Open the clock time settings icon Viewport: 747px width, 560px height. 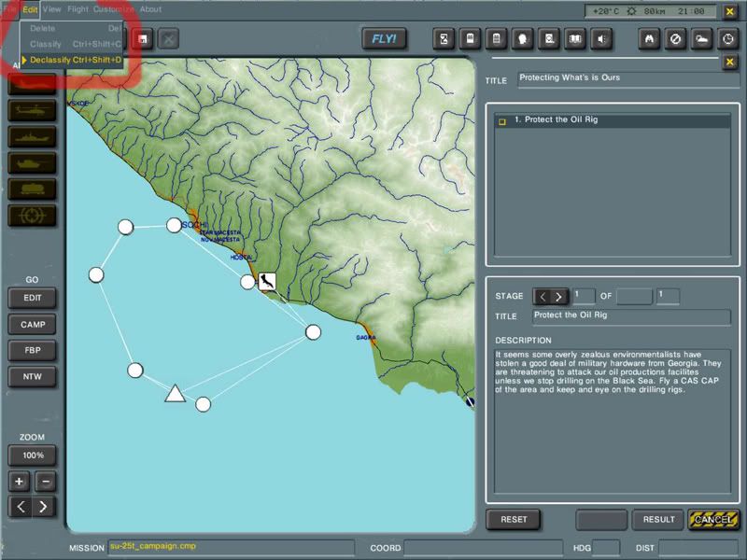click(726, 38)
